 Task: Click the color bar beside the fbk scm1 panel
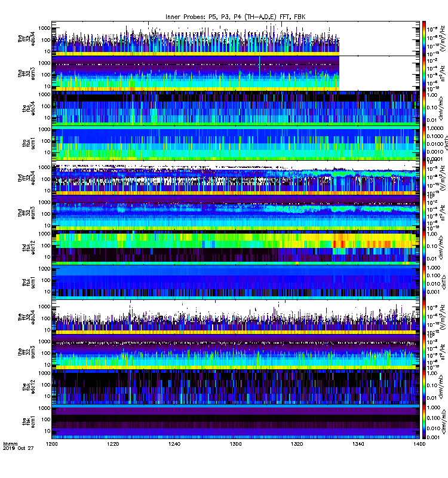point(424,422)
